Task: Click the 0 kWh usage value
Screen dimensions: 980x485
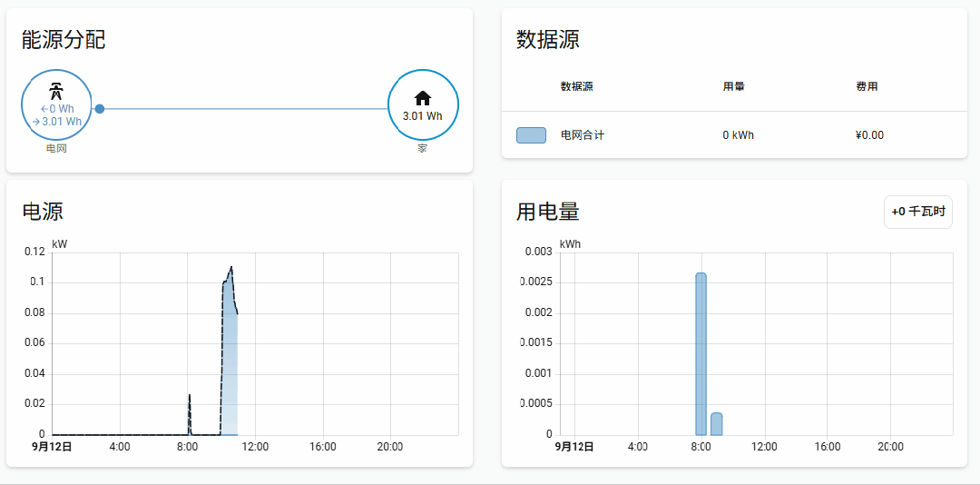Action: pyautogui.click(x=738, y=135)
